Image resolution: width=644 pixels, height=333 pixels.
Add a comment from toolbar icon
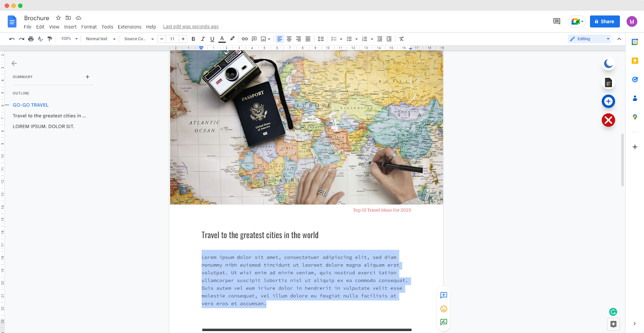click(x=254, y=39)
